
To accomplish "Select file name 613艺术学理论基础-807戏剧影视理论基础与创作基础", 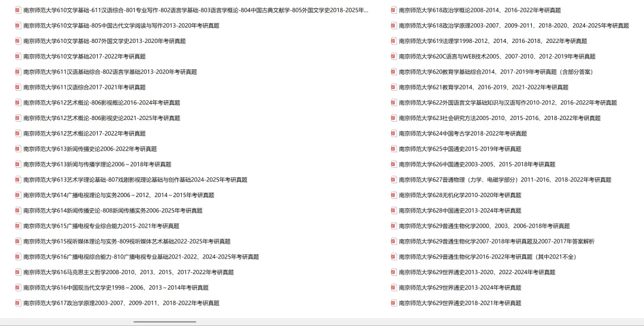I will 135,180.
